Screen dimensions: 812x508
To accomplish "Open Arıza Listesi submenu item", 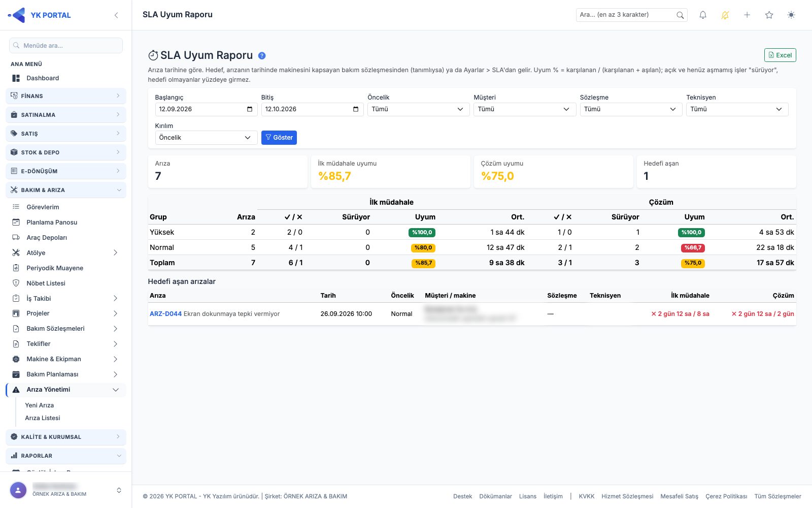I will coord(43,418).
